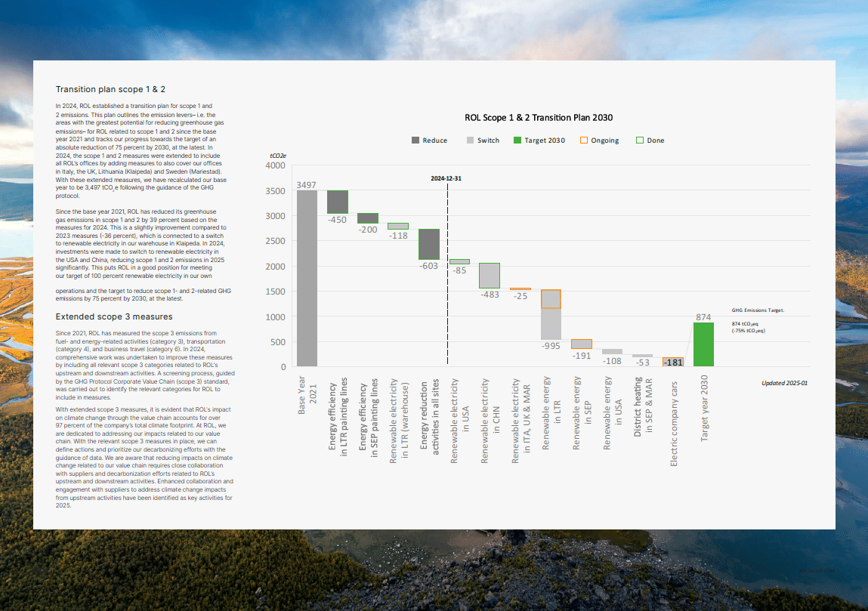Click the '-108' data label
868x611 pixels.
[612, 361]
